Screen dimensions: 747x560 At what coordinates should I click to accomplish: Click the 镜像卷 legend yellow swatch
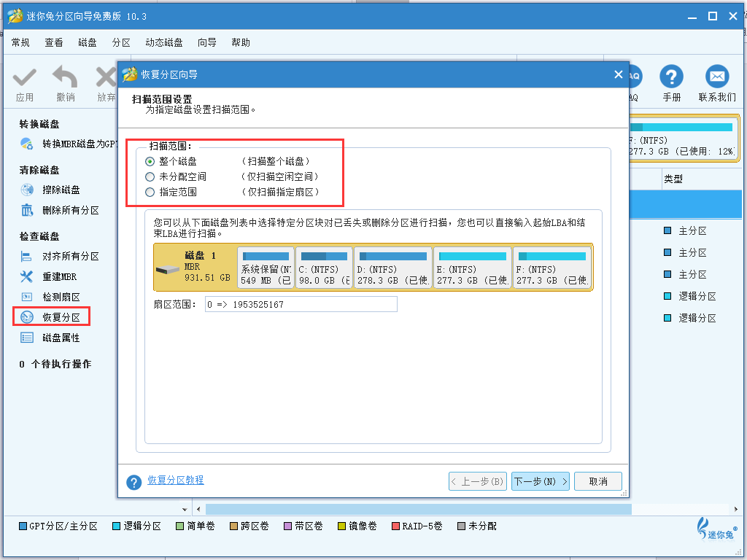pyautogui.click(x=341, y=526)
